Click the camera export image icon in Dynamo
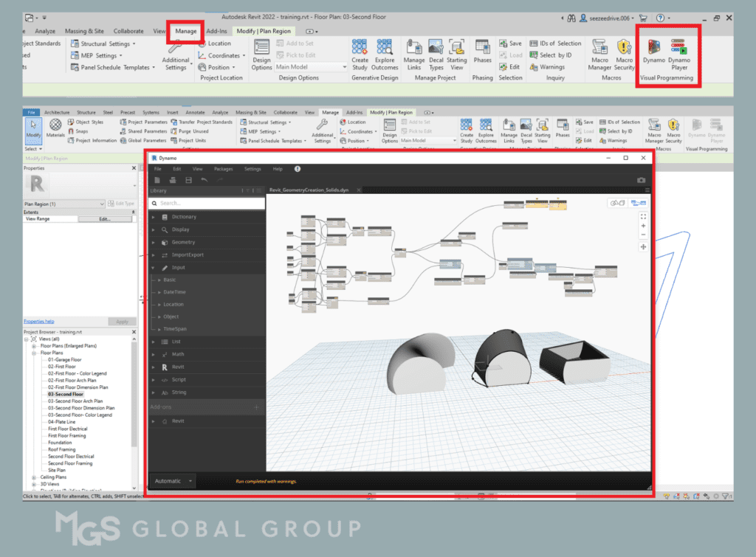 point(641,180)
